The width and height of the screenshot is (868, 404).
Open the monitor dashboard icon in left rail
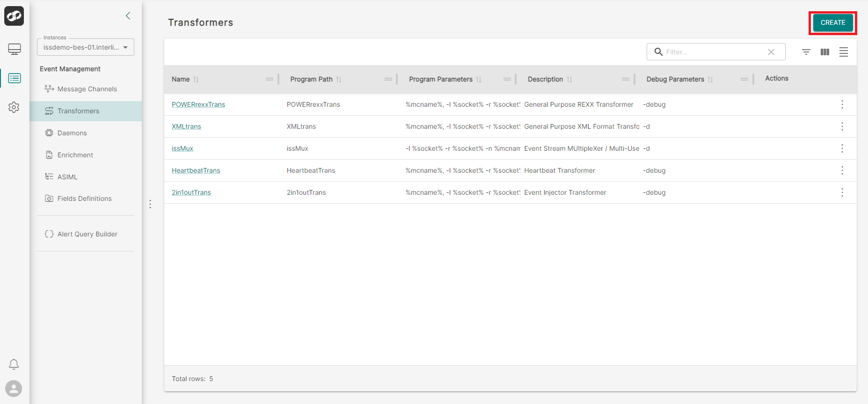[x=15, y=49]
